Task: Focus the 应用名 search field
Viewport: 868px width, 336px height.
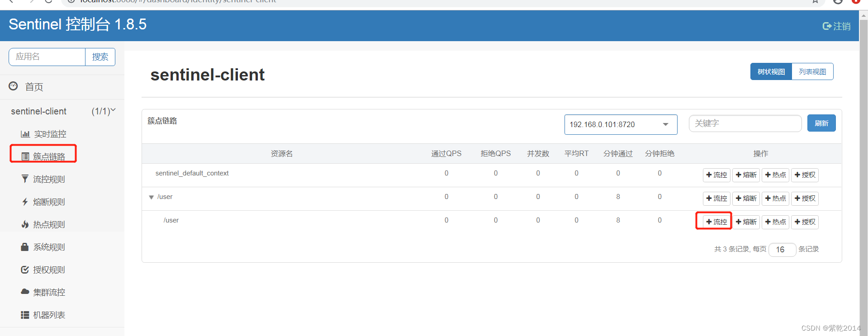Action: click(x=47, y=57)
